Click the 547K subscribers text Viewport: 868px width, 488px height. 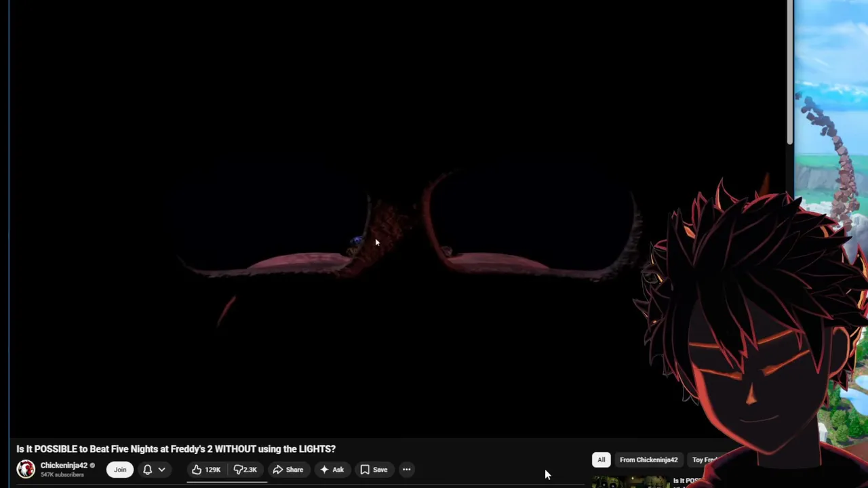point(62,475)
